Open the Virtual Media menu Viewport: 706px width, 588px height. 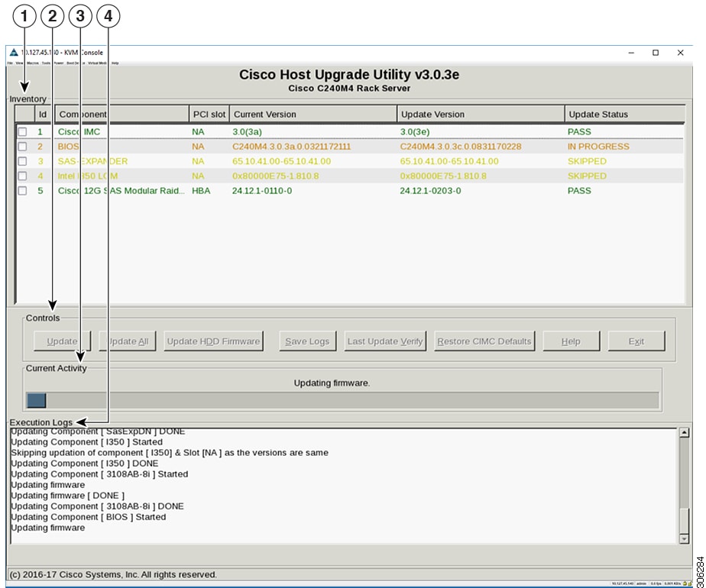tap(98, 63)
